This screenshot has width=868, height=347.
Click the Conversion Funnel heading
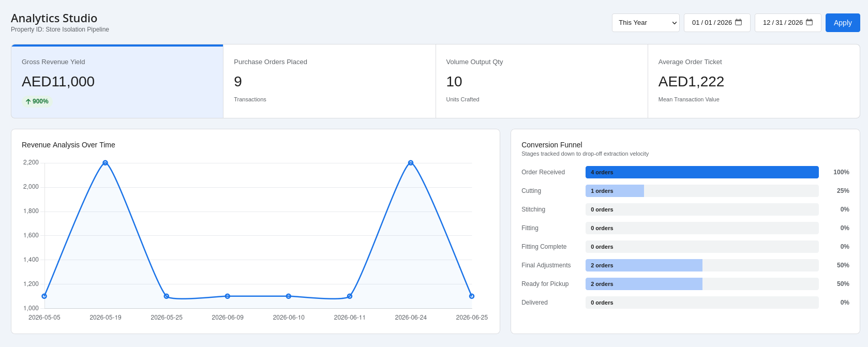pyautogui.click(x=551, y=145)
